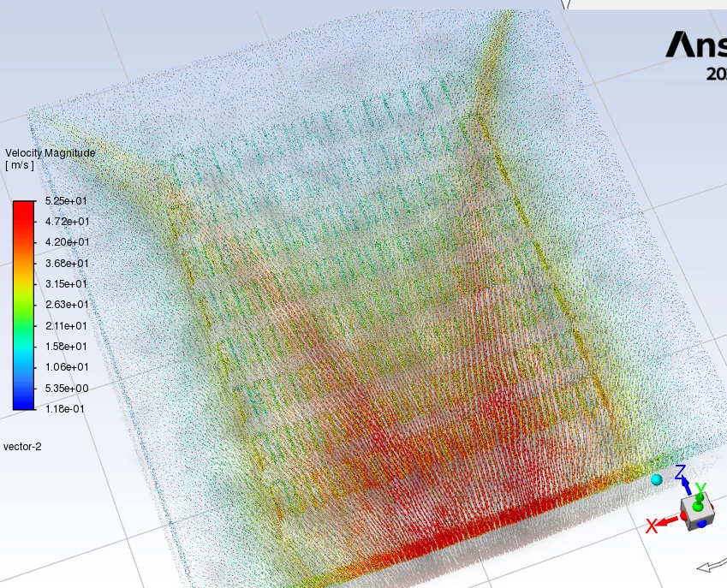Click the gray cube of the axis triad
The height and width of the screenshot is (588, 727).
pos(696,513)
